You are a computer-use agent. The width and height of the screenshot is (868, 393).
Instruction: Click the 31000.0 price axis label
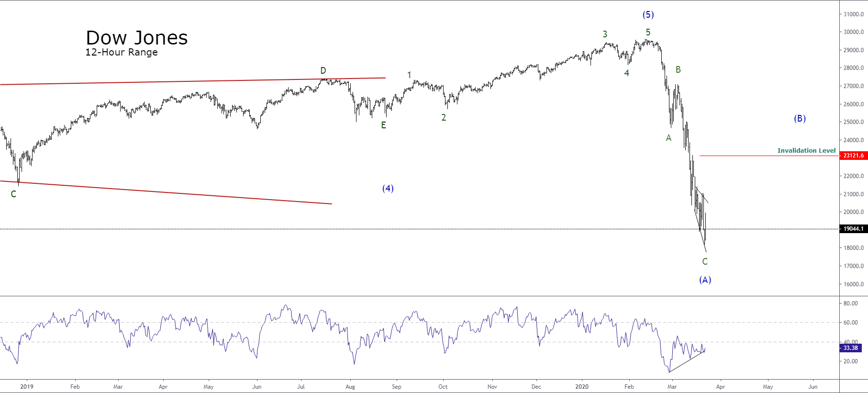pyautogui.click(x=854, y=14)
